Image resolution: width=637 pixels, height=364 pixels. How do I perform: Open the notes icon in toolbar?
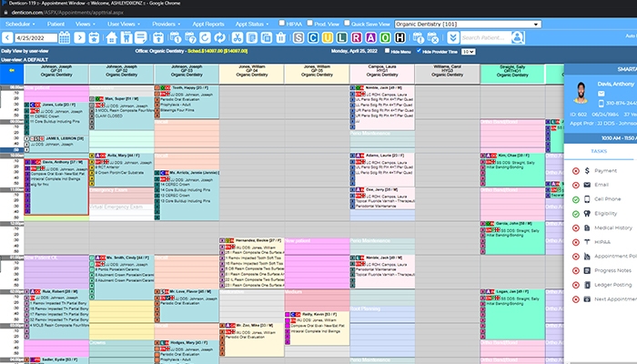[140, 38]
